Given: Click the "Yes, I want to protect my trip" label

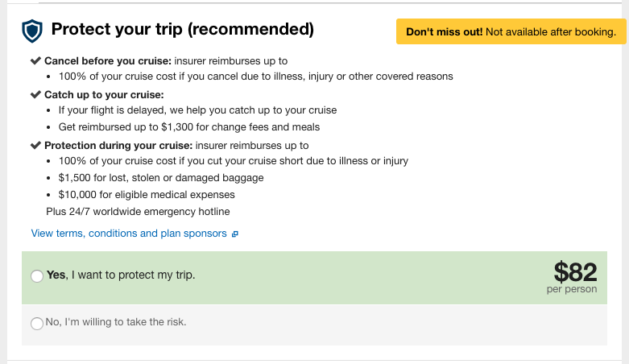Looking at the screenshot, I should (x=121, y=275).
